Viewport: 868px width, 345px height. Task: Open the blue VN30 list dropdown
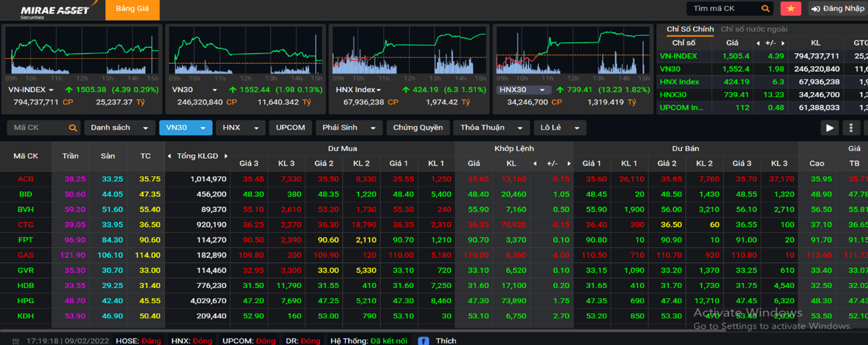[186, 128]
